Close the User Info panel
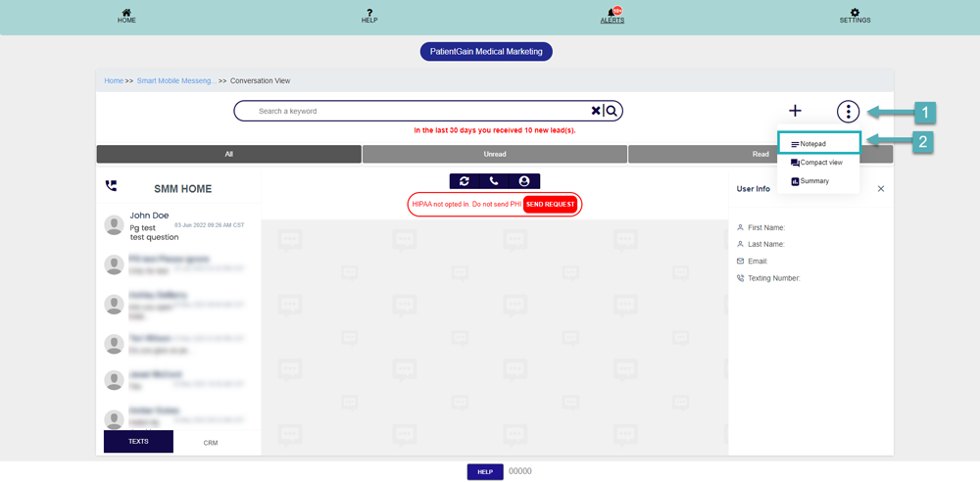 [881, 189]
